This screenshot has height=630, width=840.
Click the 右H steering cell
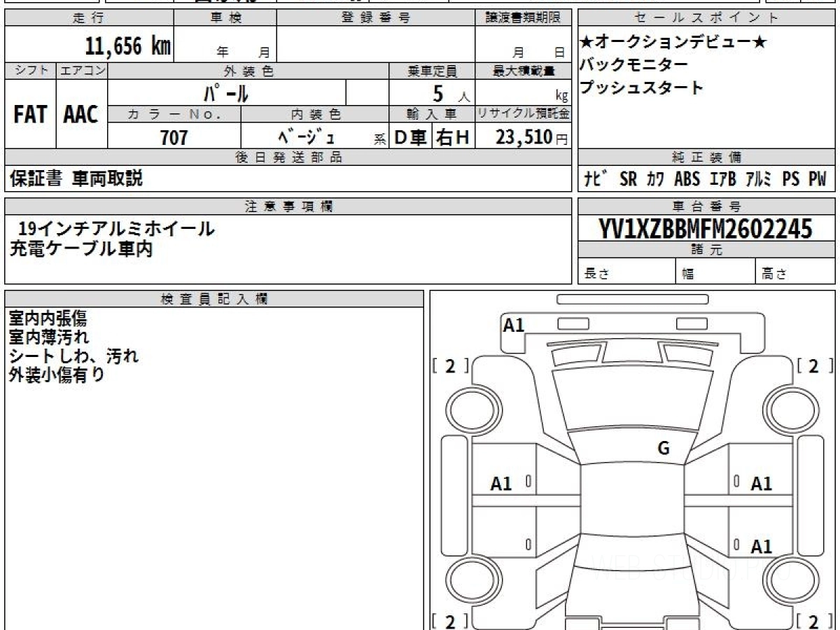coord(454,137)
